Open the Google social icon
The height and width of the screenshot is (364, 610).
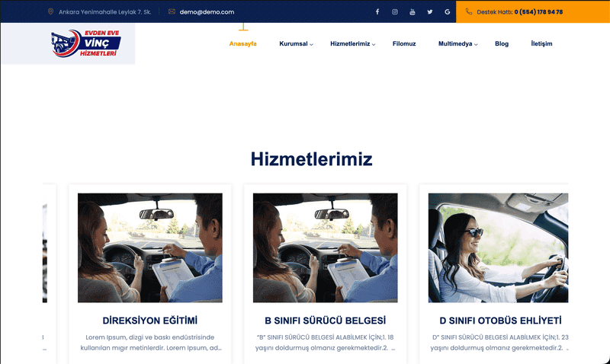click(448, 11)
